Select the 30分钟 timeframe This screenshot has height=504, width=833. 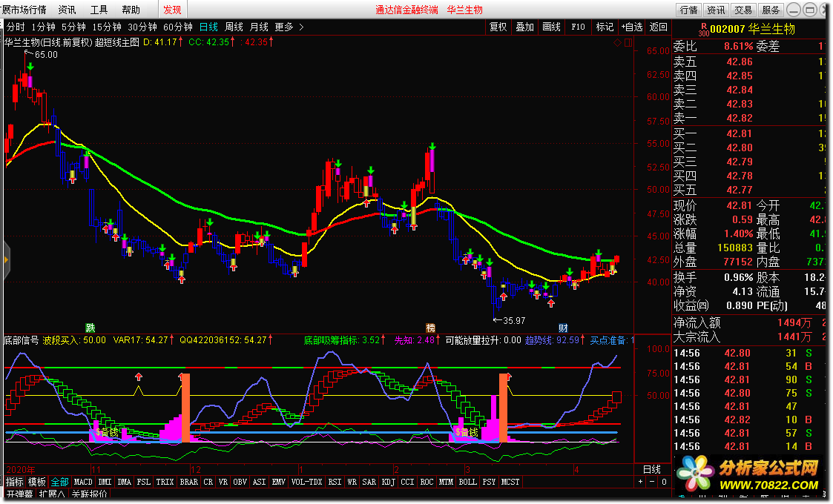click(x=142, y=27)
